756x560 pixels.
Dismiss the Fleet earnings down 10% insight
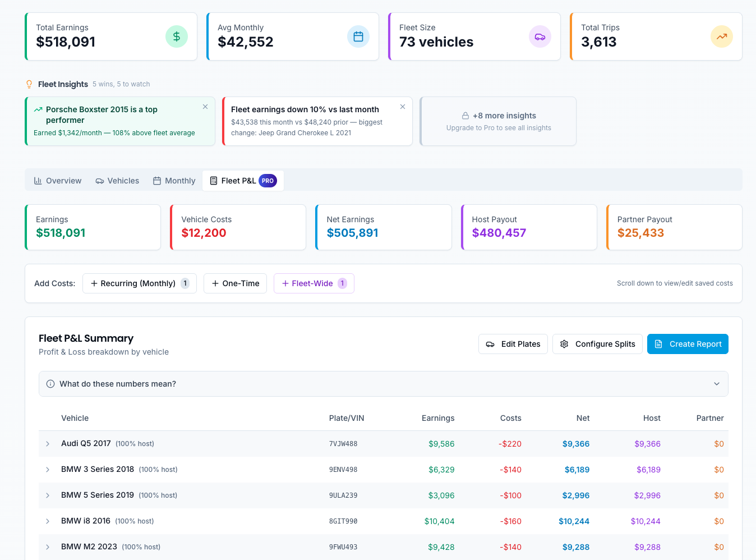click(x=403, y=107)
